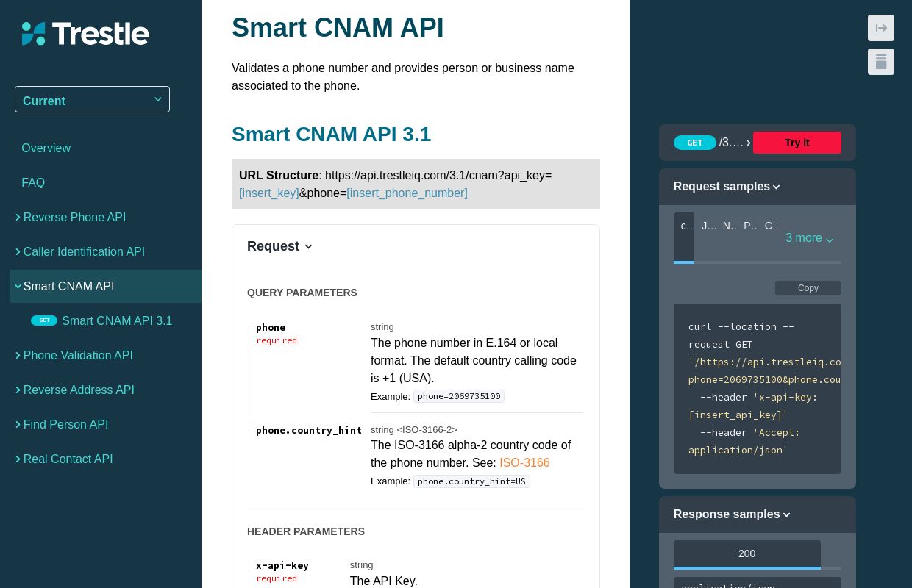Collapse Smart CNAM API section
Screen dimensions: 912x588
coord(105,286)
